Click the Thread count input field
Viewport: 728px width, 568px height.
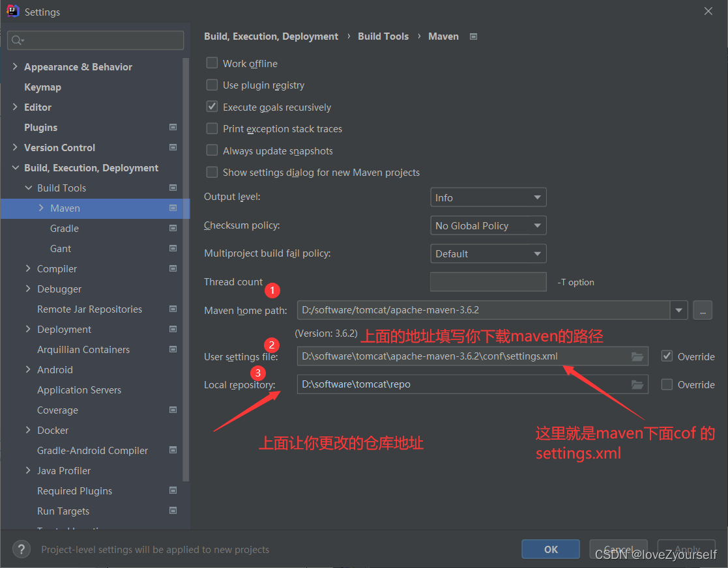(x=488, y=281)
